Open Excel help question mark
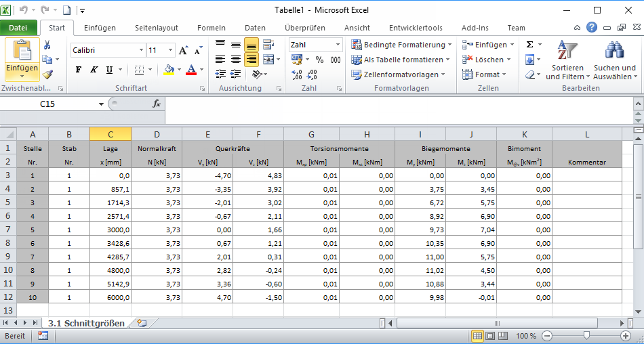The height and width of the screenshot is (344, 644). click(591, 28)
